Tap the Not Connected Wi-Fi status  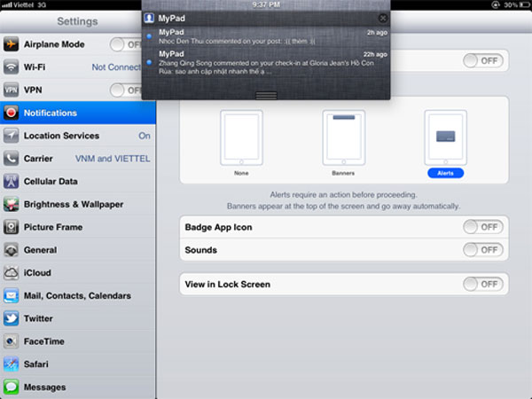point(116,67)
